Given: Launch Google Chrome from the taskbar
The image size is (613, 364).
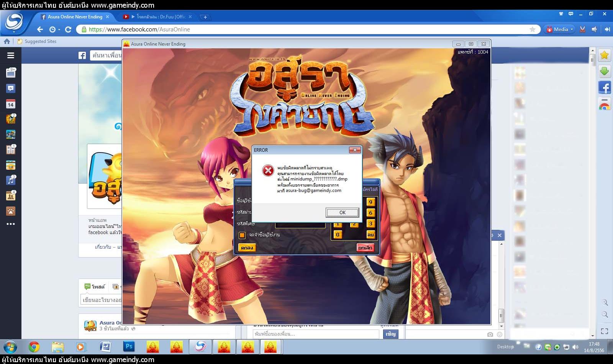Looking at the screenshot, I should click(x=34, y=347).
